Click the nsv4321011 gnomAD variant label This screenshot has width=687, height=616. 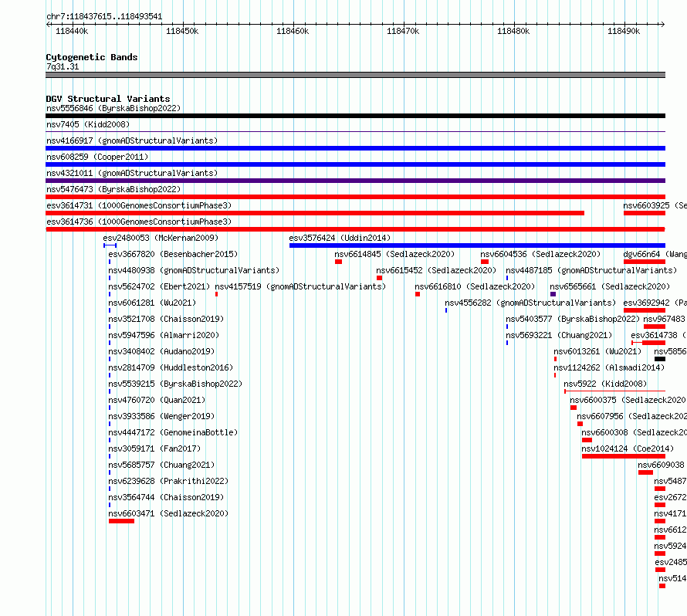pos(132,173)
